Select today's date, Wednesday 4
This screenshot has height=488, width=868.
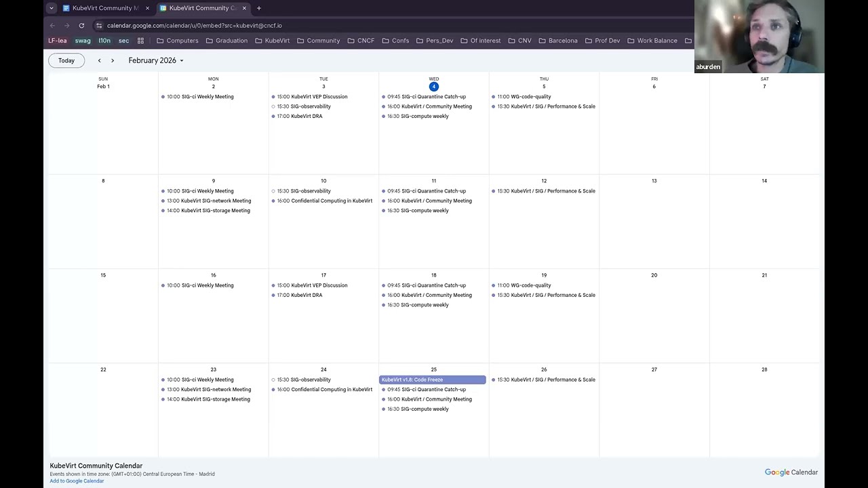434,86
